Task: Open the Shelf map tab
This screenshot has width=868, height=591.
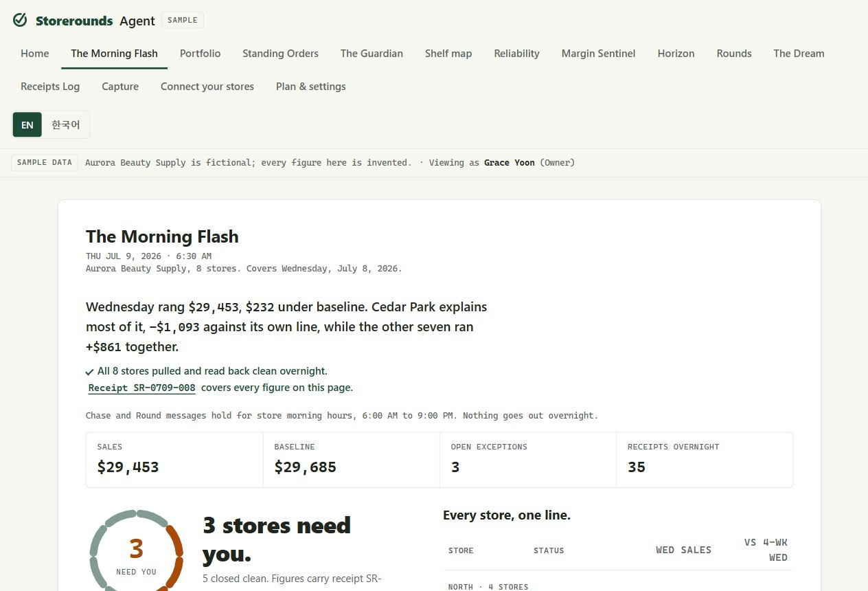Action: click(448, 54)
